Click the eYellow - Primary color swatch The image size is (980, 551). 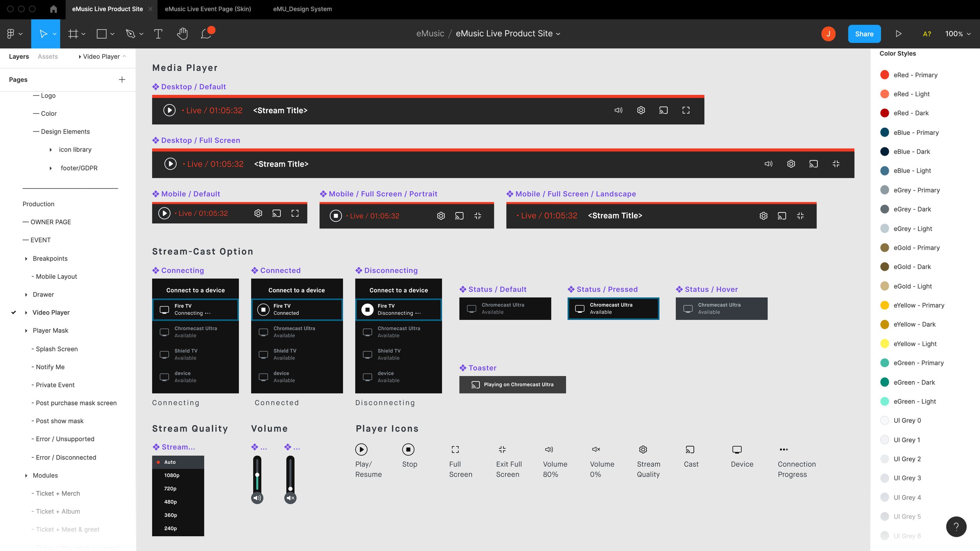(885, 305)
